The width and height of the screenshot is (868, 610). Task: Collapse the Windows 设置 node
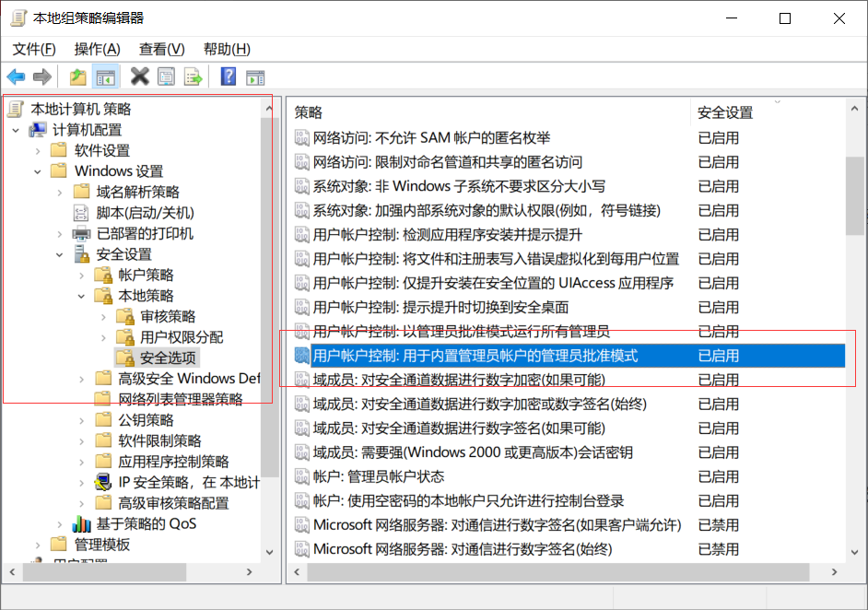click(x=39, y=170)
